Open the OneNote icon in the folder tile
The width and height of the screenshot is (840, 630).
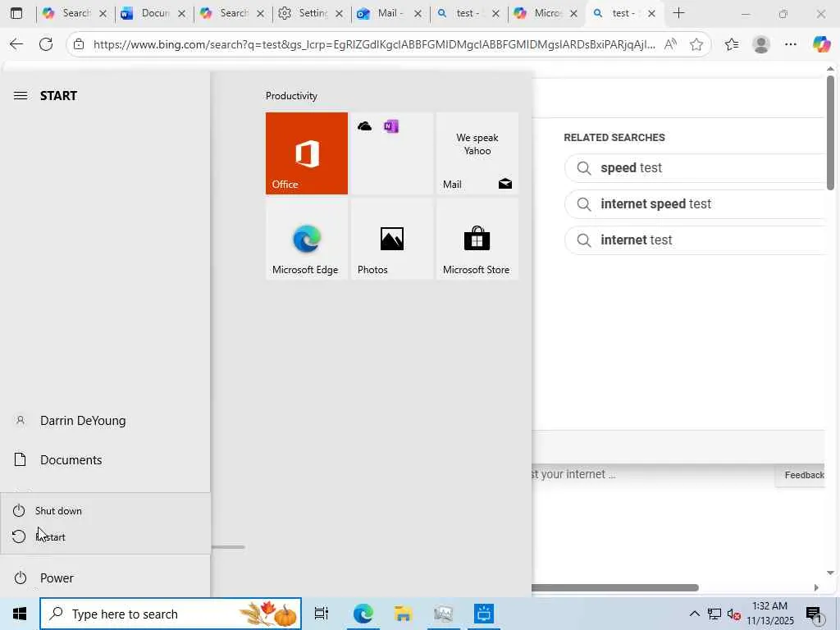(x=391, y=126)
